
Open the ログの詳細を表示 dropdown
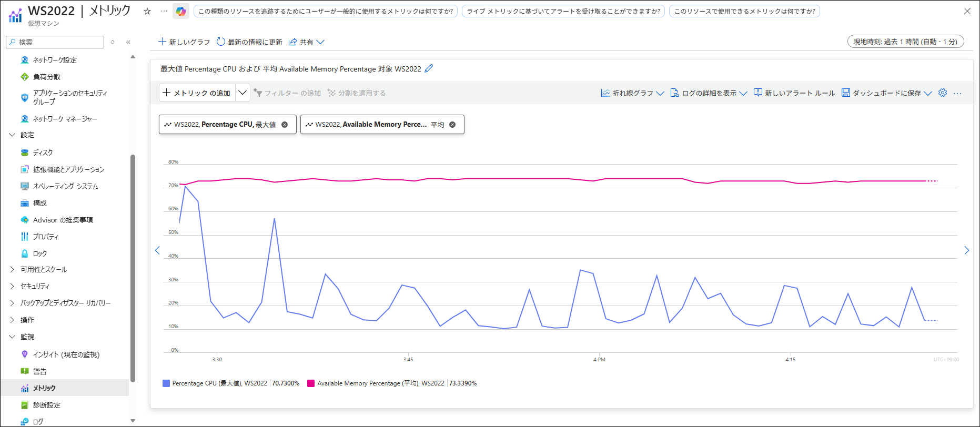[709, 93]
